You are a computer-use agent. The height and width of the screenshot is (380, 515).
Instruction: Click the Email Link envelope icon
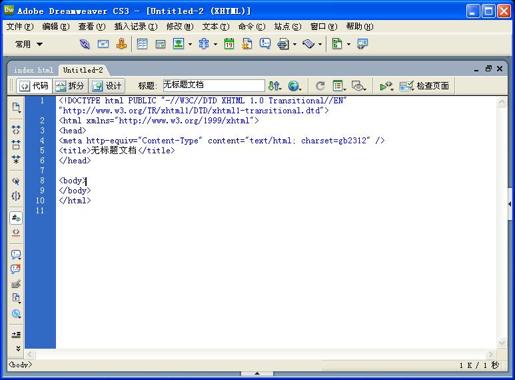click(103, 44)
